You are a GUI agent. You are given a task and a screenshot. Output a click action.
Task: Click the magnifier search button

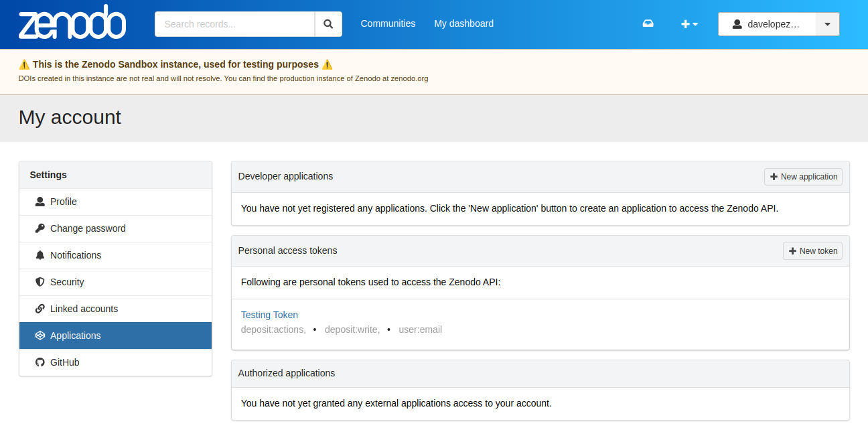328,24
